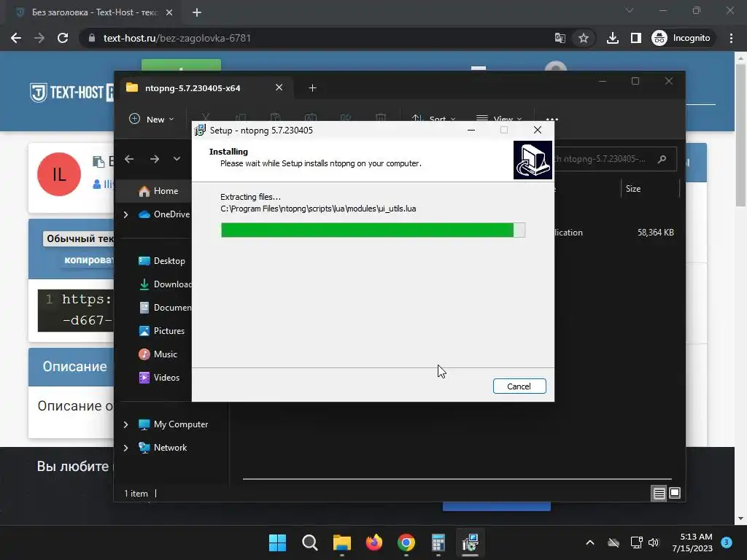Open the translate page icon in address bar
Image resolution: width=747 pixels, height=560 pixels.
tap(560, 38)
